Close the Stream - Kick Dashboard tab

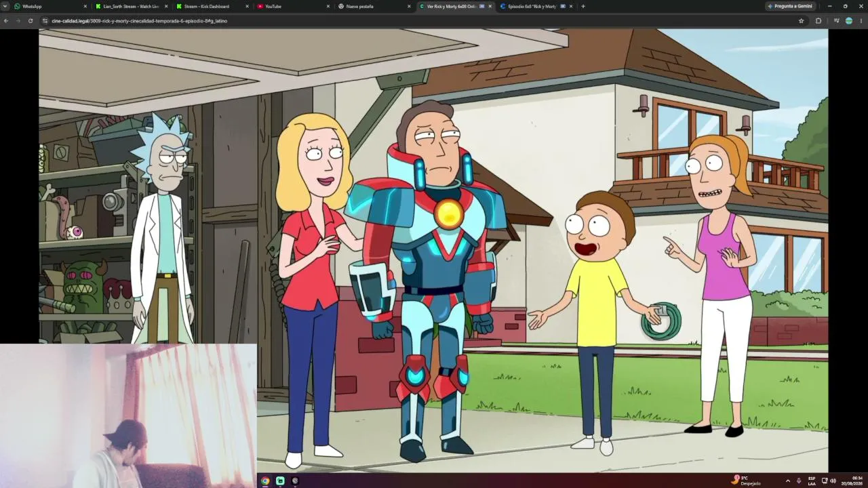(x=248, y=6)
